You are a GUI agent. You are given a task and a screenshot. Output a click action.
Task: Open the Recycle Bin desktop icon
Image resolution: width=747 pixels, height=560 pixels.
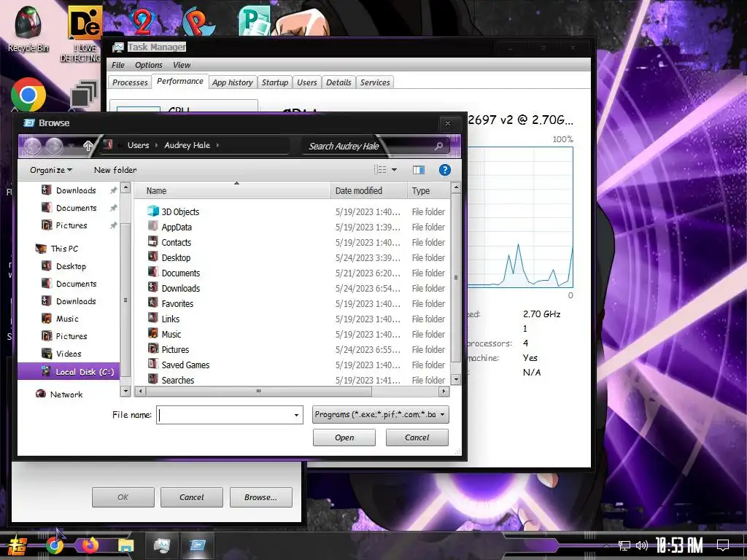click(x=28, y=28)
